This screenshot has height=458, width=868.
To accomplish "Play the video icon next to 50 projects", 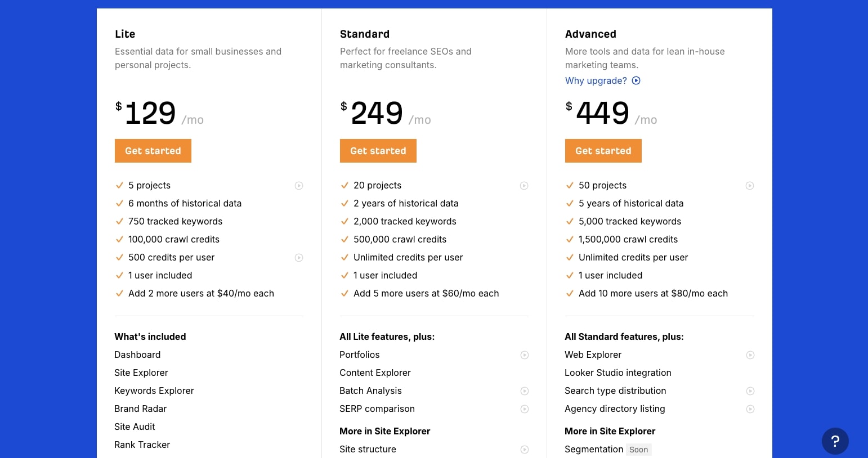I will (x=750, y=186).
